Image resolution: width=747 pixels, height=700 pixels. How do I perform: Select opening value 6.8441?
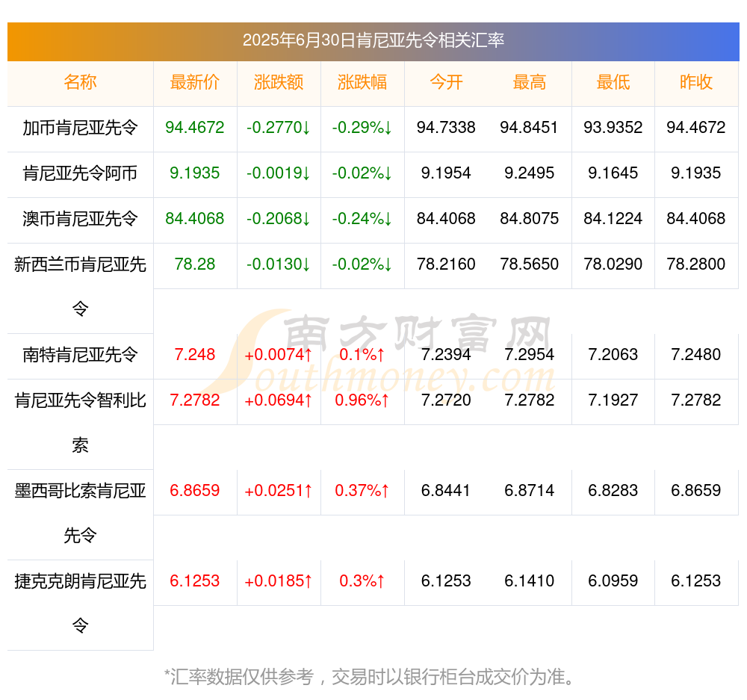[446, 490]
